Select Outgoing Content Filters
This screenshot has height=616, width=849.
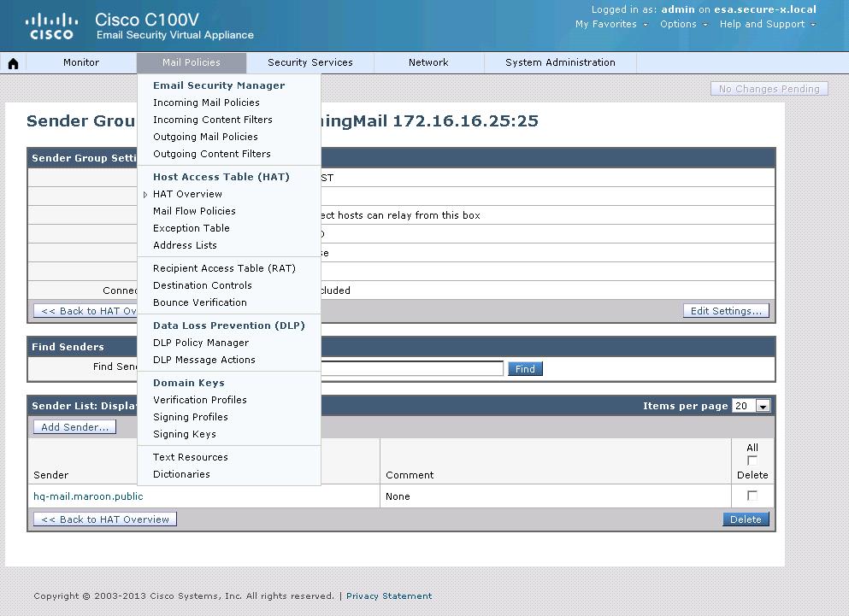pyautogui.click(x=212, y=154)
